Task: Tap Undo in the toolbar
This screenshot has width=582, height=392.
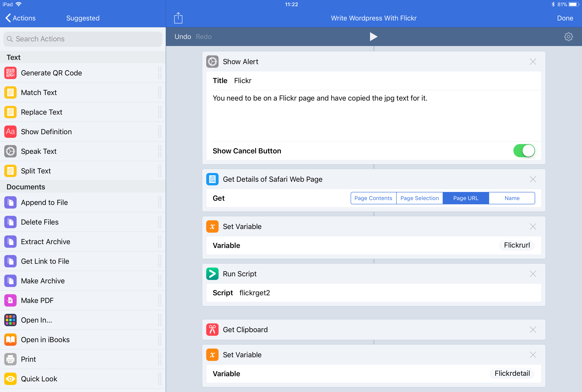Action: tap(183, 37)
